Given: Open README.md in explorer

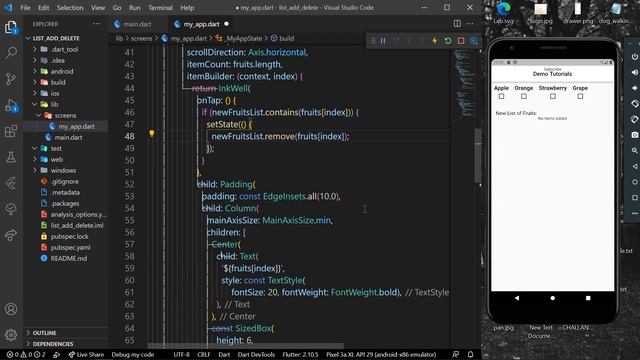Looking at the screenshot, I should coord(69,258).
